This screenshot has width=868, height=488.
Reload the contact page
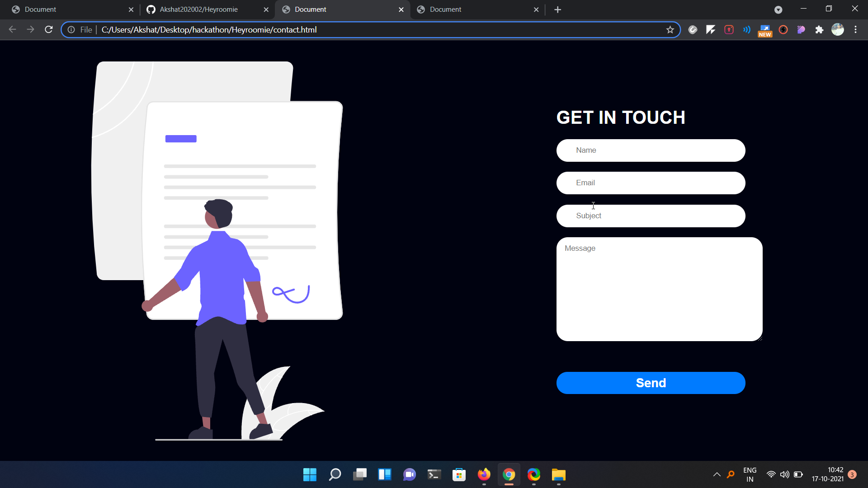pos(49,30)
